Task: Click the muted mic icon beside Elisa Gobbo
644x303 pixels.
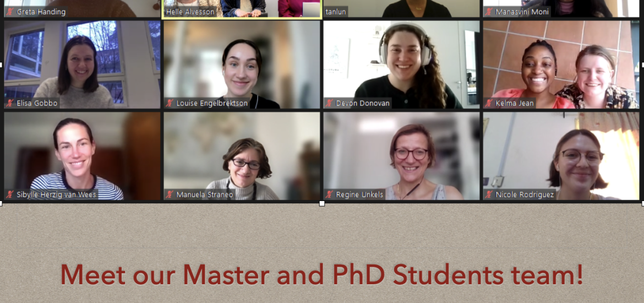Action: [x=10, y=103]
